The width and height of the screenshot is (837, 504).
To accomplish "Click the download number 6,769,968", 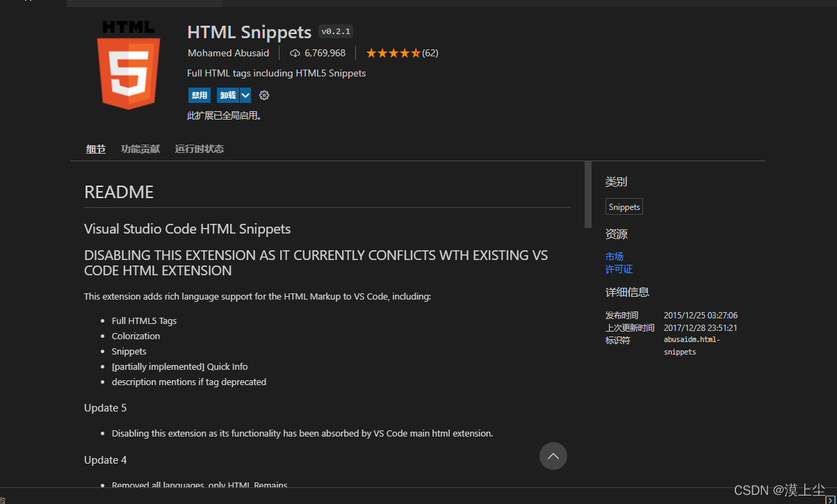I will point(325,53).
